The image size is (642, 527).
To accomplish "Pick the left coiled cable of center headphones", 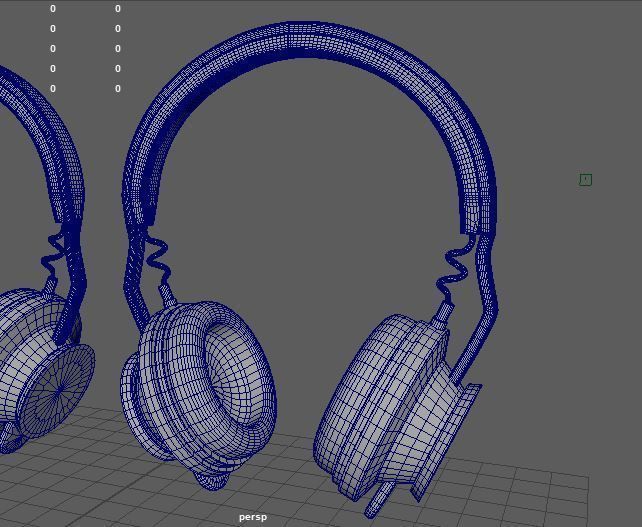I will point(157,258).
